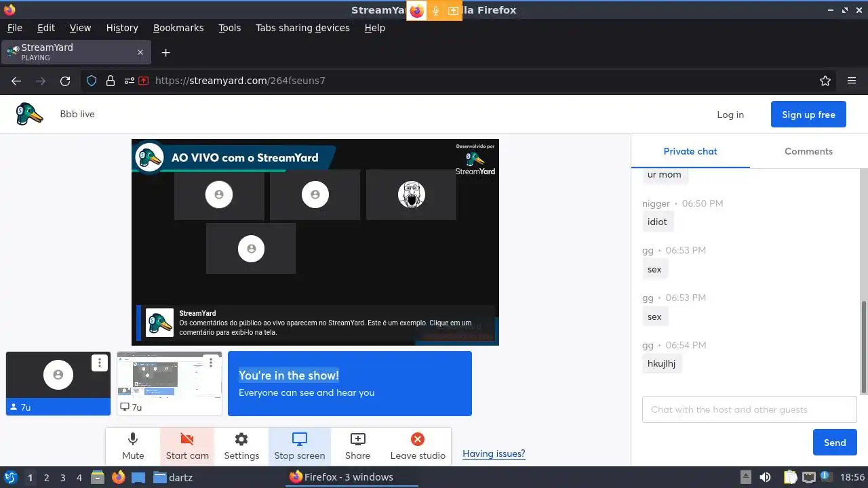The width and height of the screenshot is (868, 488).
Task: Bookmark this page with the star
Action: (825, 81)
